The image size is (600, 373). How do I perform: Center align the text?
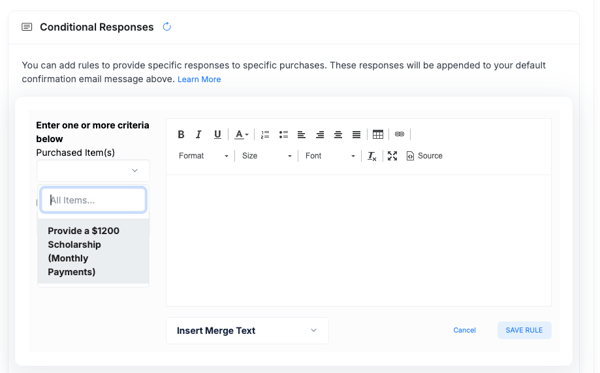coord(338,134)
